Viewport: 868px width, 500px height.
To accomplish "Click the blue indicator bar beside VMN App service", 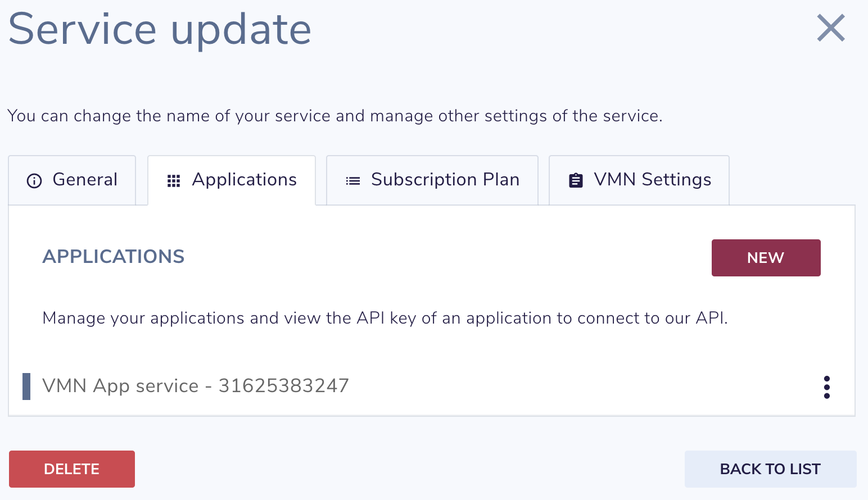I will click(26, 386).
